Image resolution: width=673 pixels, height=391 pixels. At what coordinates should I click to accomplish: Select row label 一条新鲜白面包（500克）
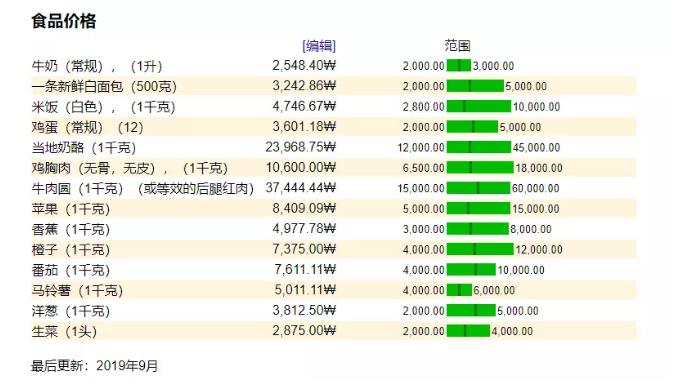tap(104, 86)
